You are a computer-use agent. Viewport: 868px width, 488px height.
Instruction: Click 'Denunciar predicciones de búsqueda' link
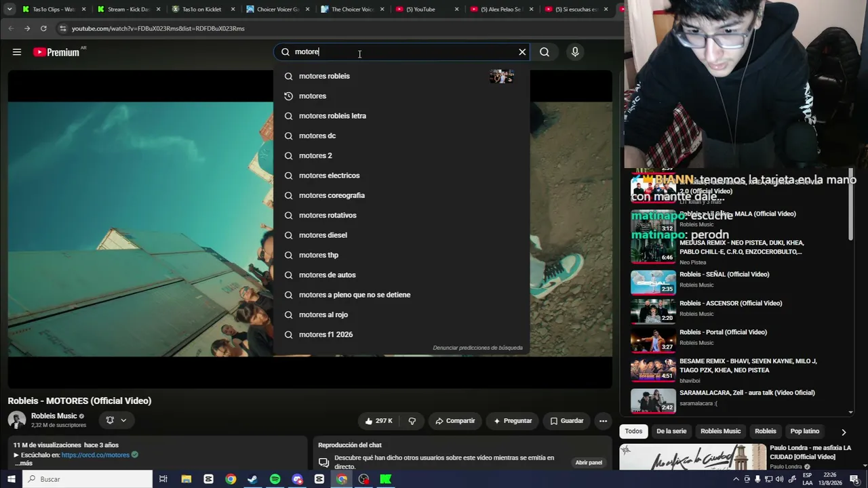(477, 348)
